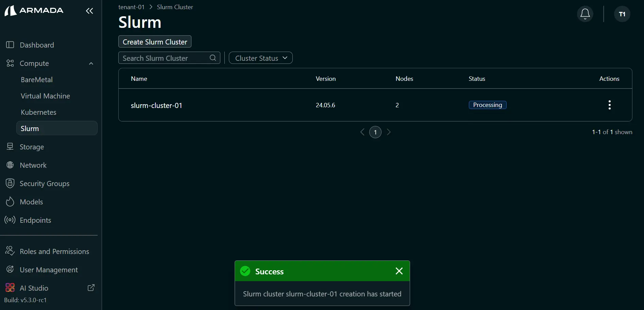Click the Storage icon
Screen dimensions: 644x310
click(10, 146)
